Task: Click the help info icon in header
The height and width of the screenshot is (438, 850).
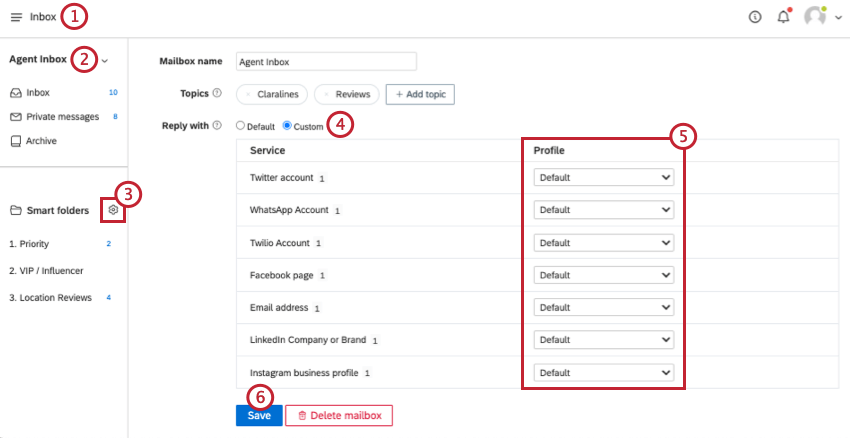Action: point(755,17)
